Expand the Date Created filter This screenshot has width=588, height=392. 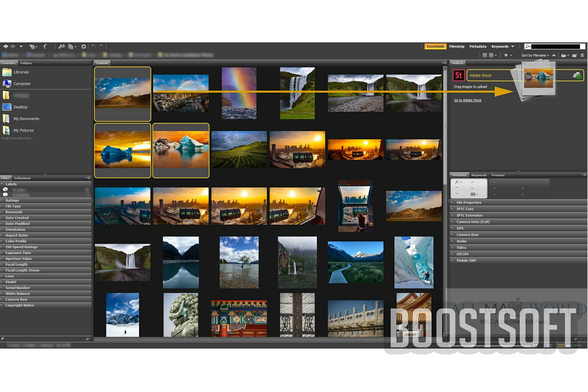(46, 218)
